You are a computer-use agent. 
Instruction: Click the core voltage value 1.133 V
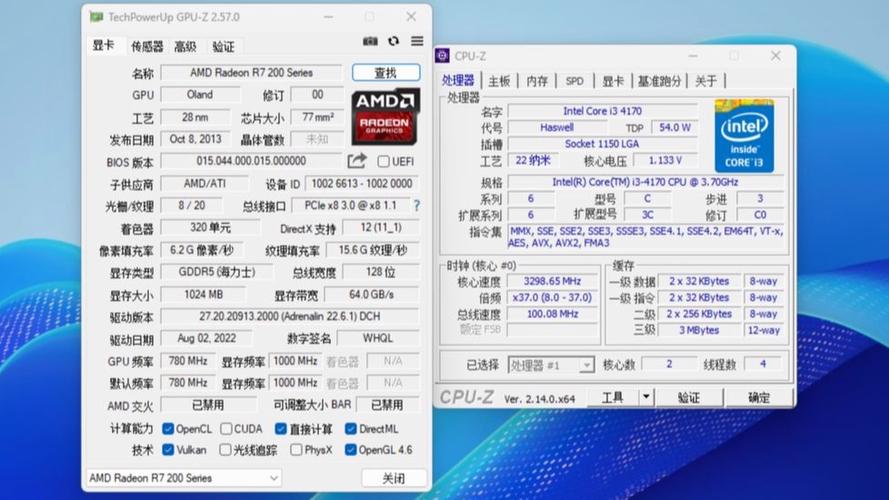[x=665, y=160]
